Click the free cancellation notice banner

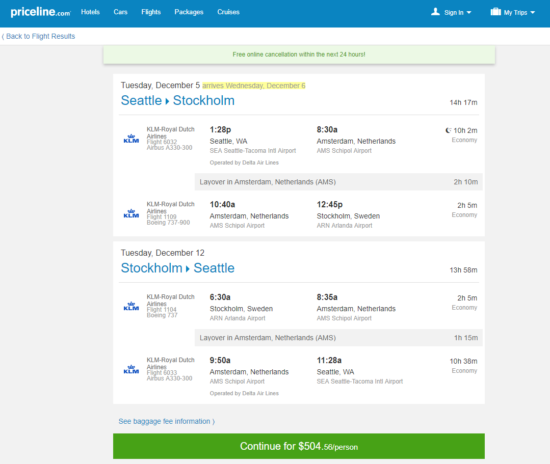coord(299,55)
